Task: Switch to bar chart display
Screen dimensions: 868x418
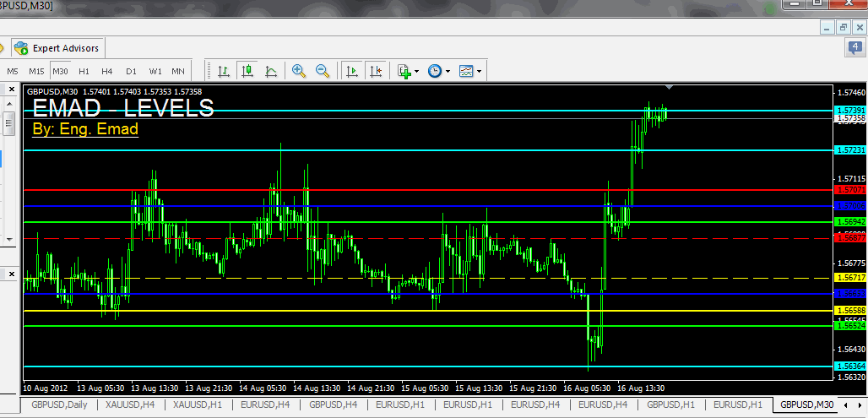Action: tap(224, 71)
